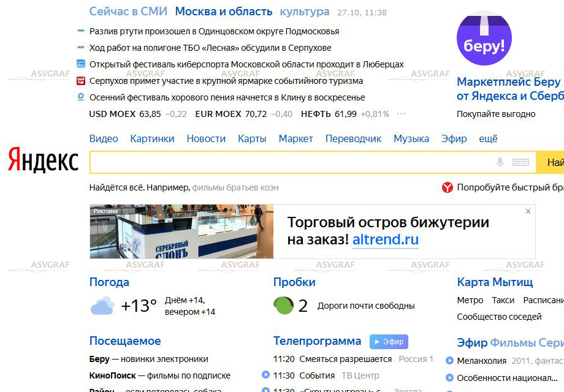This screenshot has width=564, height=392.
Task: Click Дороги почти свободны traffic status
Action: click(366, 306)
